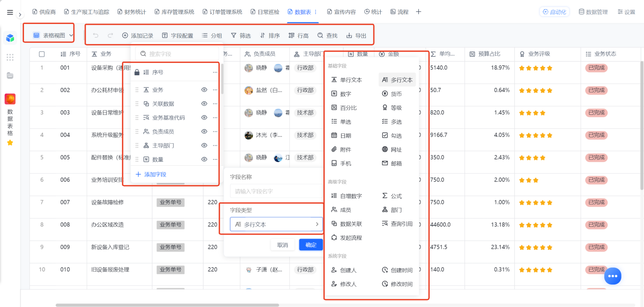Expand the left sidebar chevron
644x307 pixels.
[x=20, y=15]
